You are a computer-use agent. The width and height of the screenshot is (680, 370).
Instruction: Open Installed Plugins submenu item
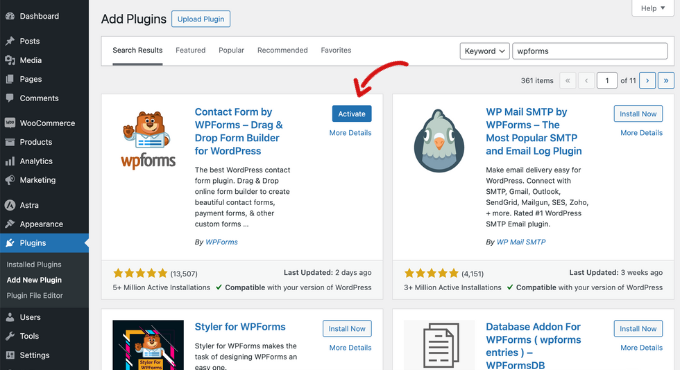[x=34, y=264]
